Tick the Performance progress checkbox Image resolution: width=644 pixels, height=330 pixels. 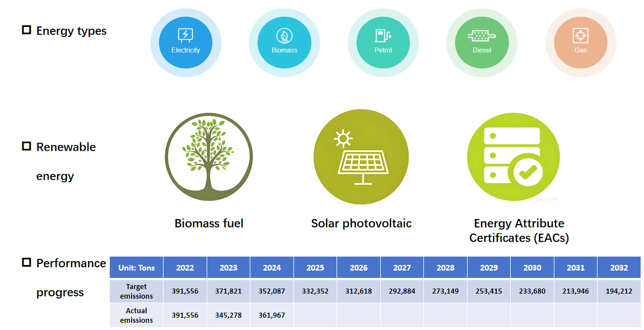pos(26,262)
